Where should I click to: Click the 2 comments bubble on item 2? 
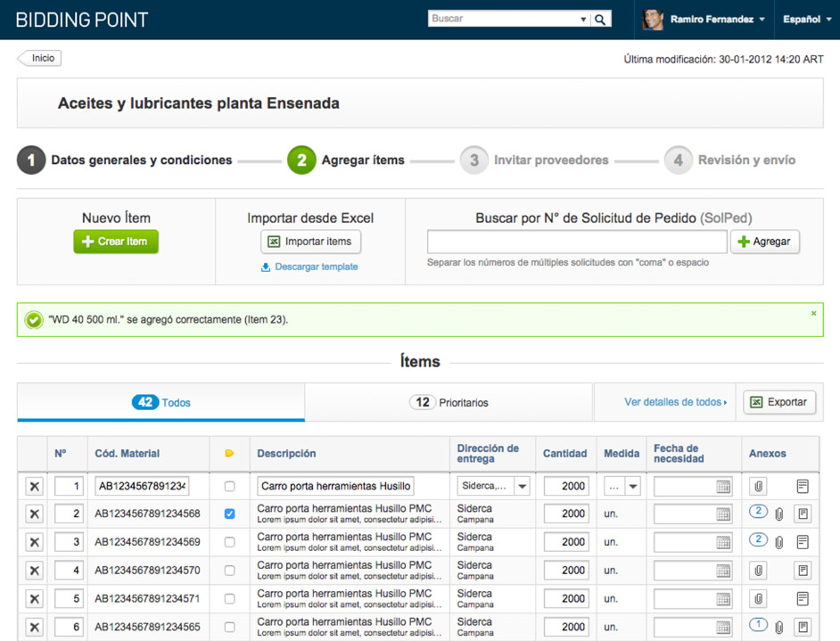[758, 512]
